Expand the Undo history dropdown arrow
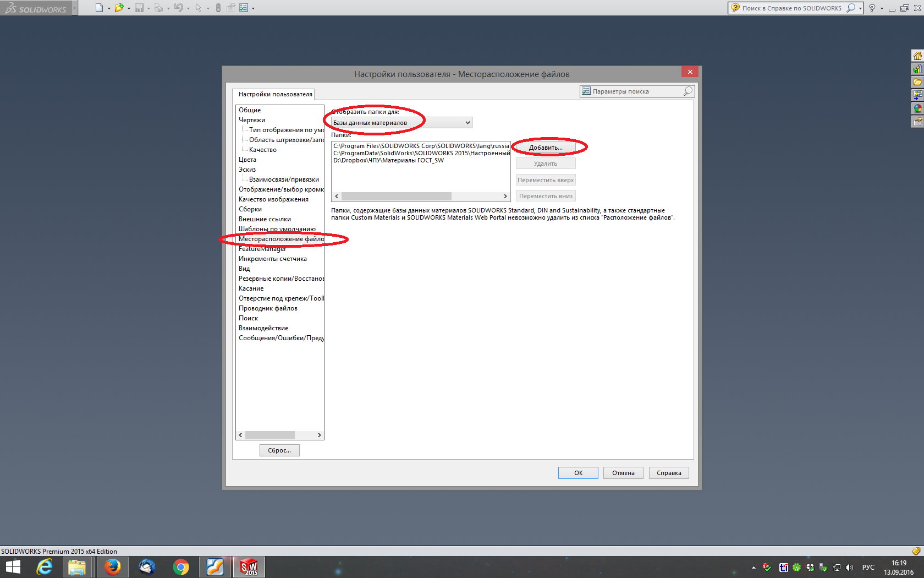The image size is (924, 578). coord(188,8)
